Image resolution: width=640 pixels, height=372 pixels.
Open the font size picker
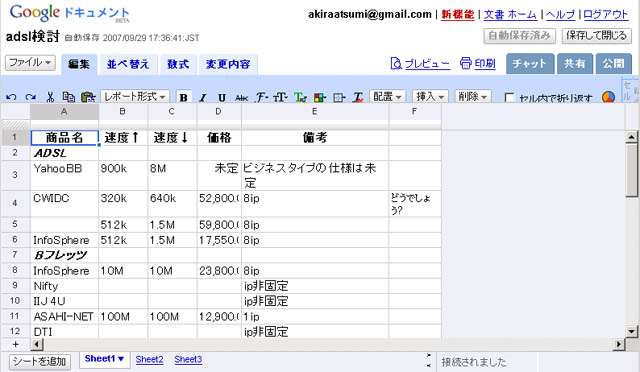280,97
